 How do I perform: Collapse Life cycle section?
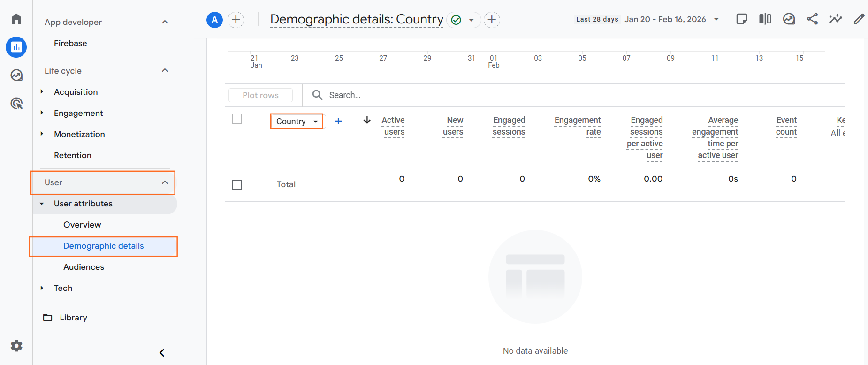pos(165,70)
